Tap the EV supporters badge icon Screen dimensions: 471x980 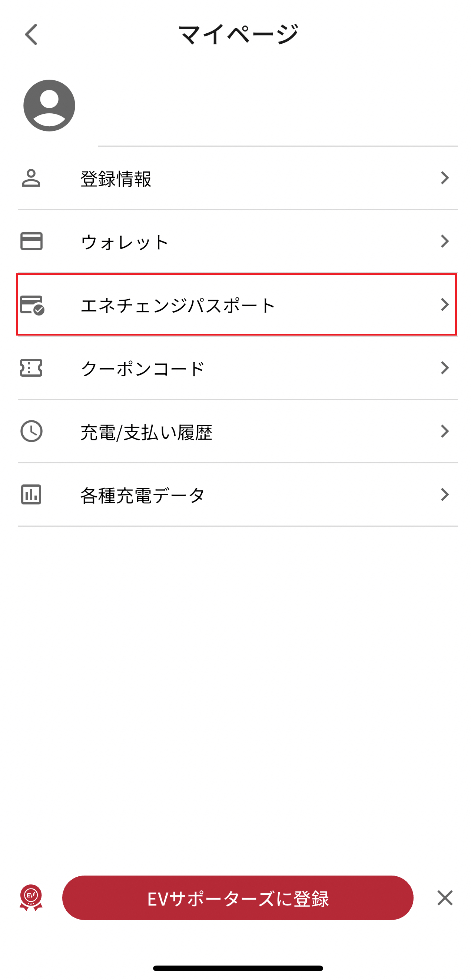[x=31, y=897]
